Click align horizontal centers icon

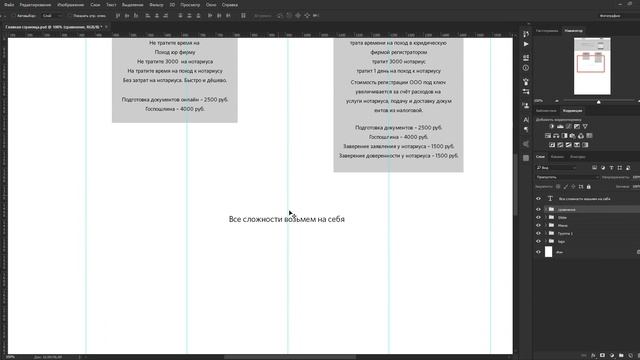[157, 16]
